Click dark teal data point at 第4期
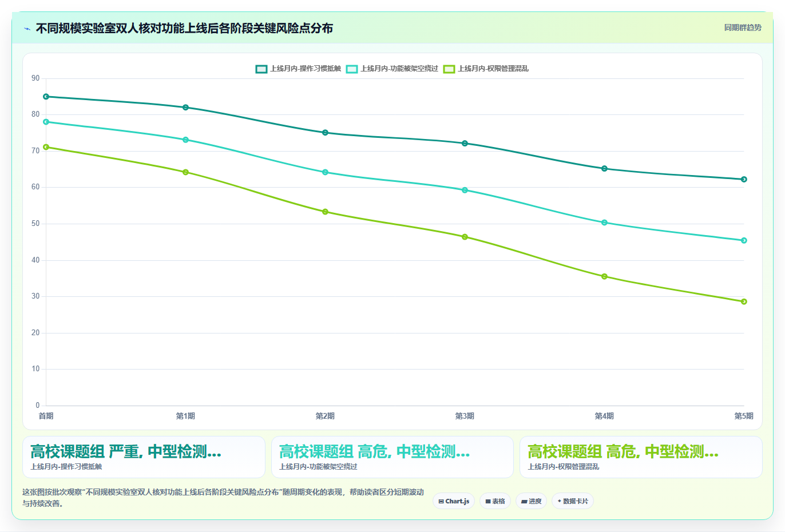 tap(604, 169)
